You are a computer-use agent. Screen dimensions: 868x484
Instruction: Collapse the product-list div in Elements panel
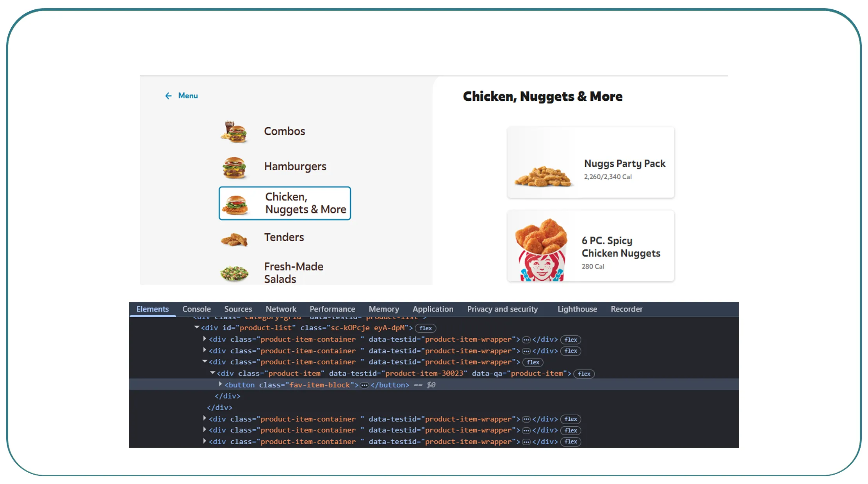click(197, 327)
